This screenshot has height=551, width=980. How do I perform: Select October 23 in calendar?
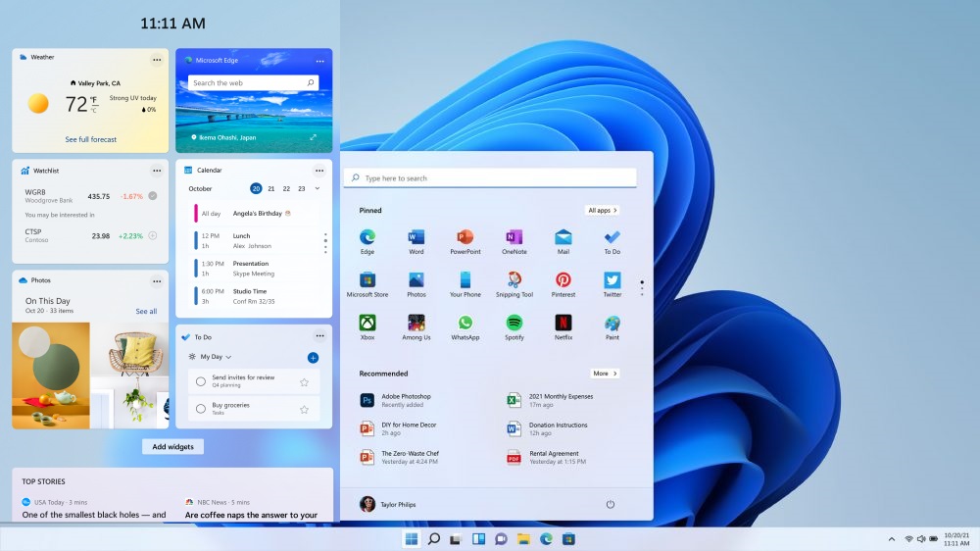pos(302,188)
